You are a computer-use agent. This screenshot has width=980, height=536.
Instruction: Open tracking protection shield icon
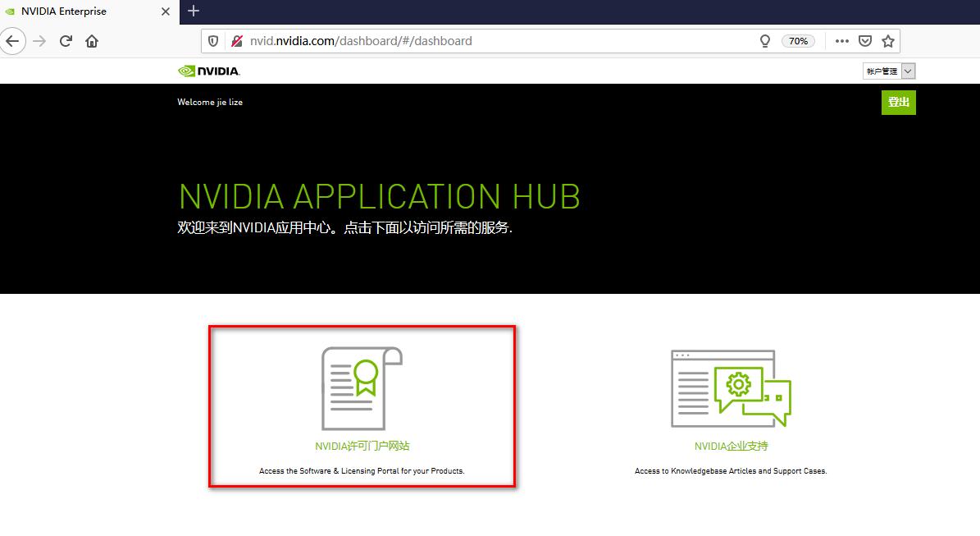pos(213,41)
